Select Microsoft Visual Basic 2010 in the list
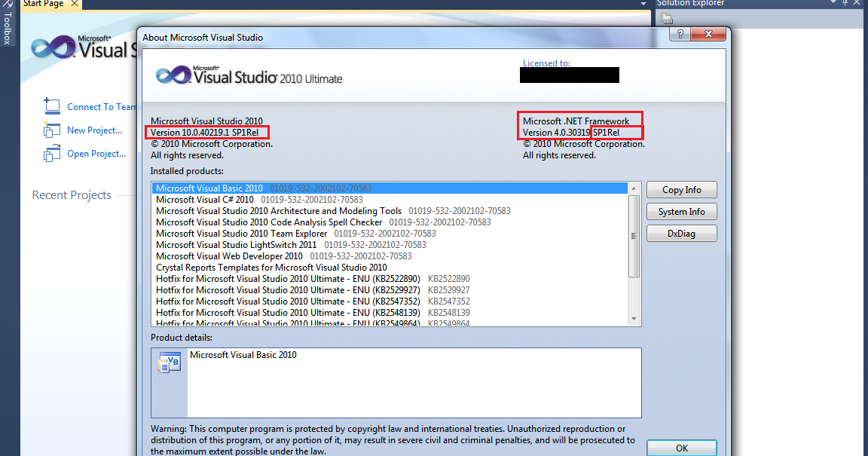This screenshot has height=456, width=868. pyautogui.click(x=390, y=188)
